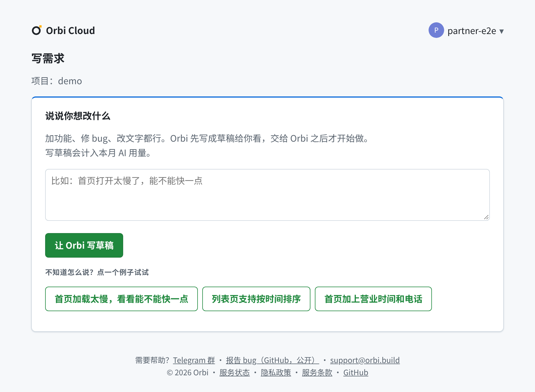The width and height of the screenshot is (535, 392).
Task: Open the 服务条款 footer link
Action: [317, 372]
